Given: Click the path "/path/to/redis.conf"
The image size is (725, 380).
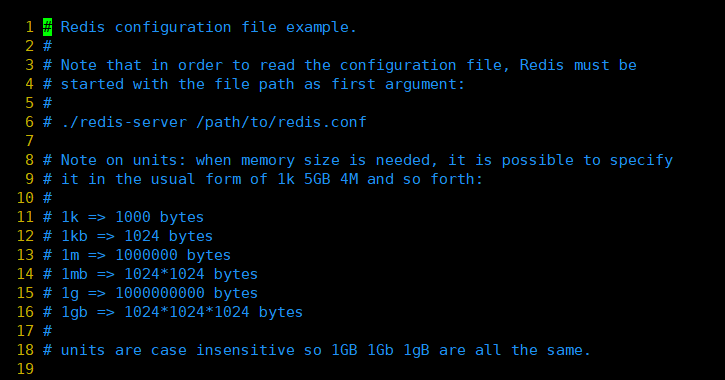Looking at the screenshot, I should [x=281, y=122].
